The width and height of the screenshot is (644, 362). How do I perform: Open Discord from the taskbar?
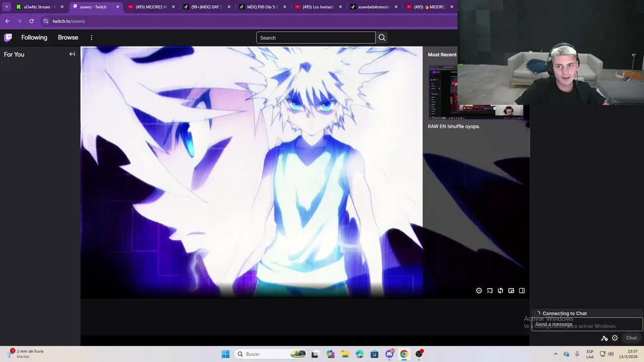(389, 354)
